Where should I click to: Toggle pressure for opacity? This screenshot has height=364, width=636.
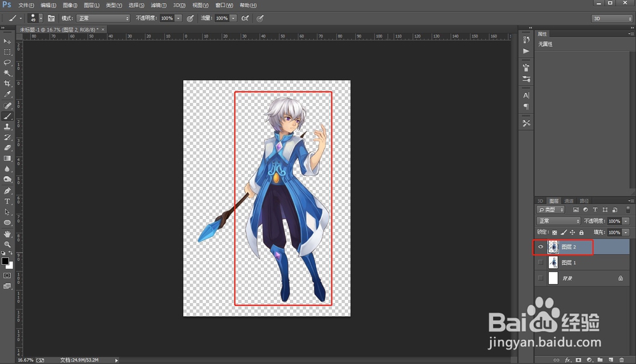click(190, 18)
